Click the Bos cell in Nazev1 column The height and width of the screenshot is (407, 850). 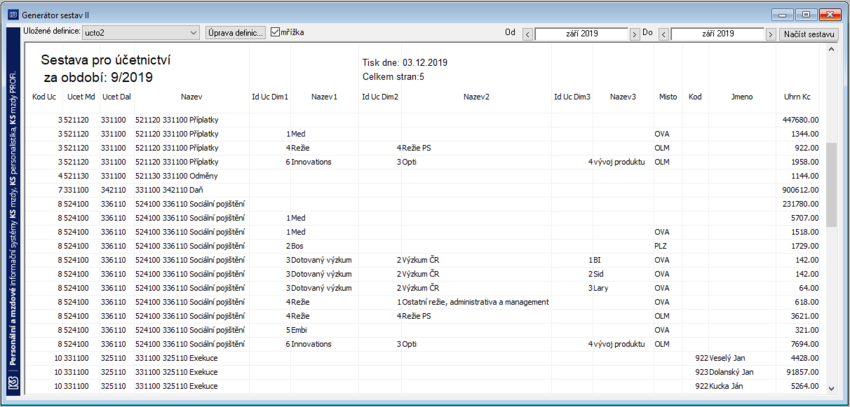[298, 246]
